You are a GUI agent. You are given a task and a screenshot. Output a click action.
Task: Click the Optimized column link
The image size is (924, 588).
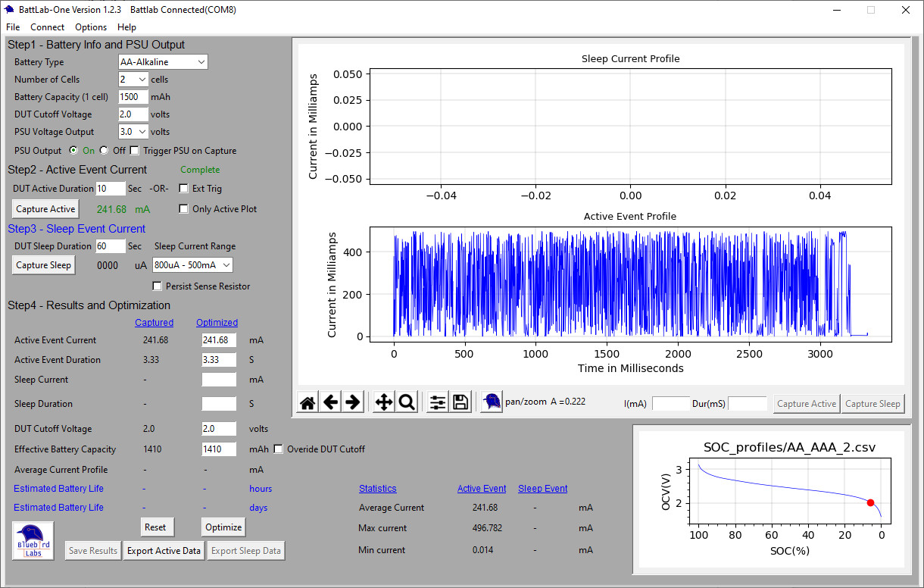[x=217, y=322]
